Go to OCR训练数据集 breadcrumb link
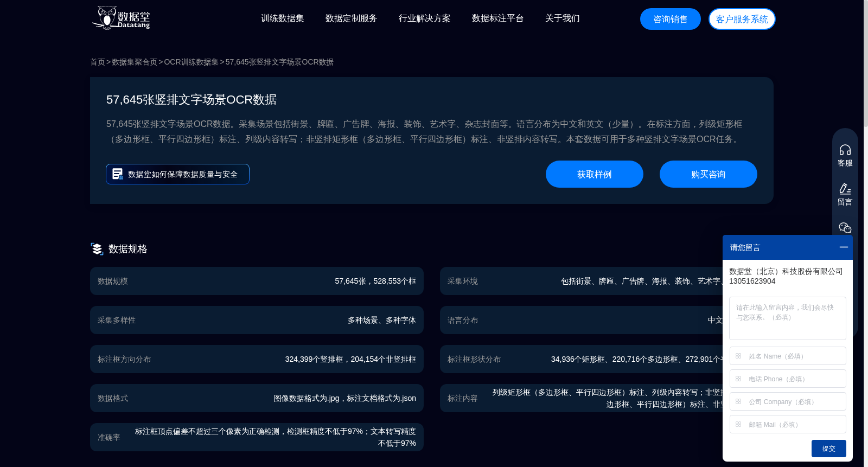Viewport: 868px width, 467px height. tap(192, 62)
